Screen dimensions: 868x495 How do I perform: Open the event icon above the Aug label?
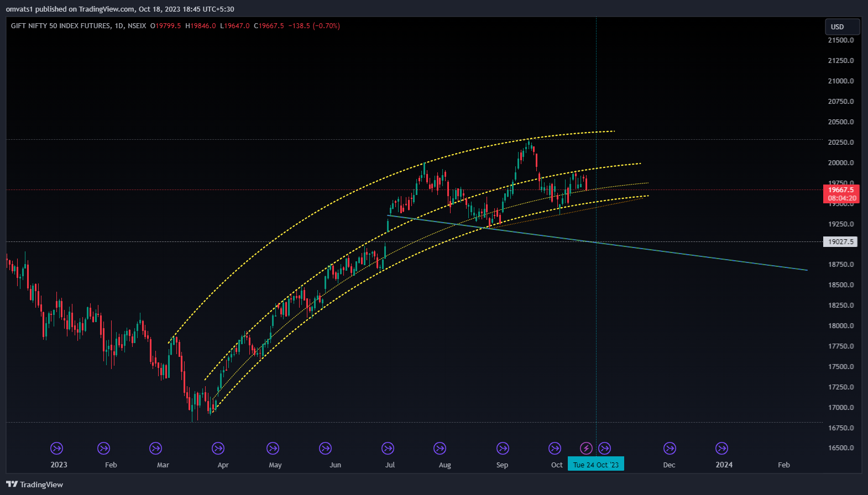pos(440,448)
